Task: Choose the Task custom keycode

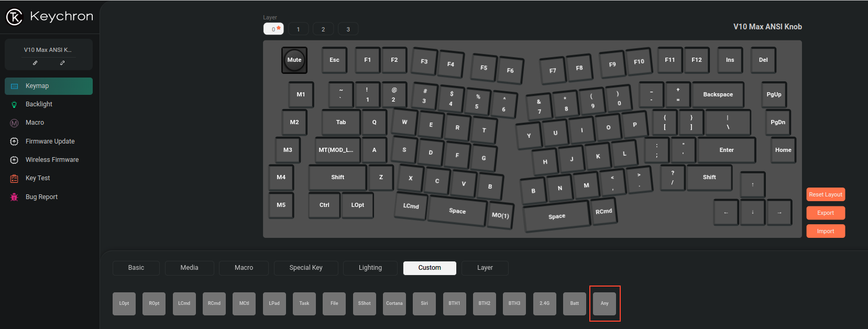Action: coord(304,303)
